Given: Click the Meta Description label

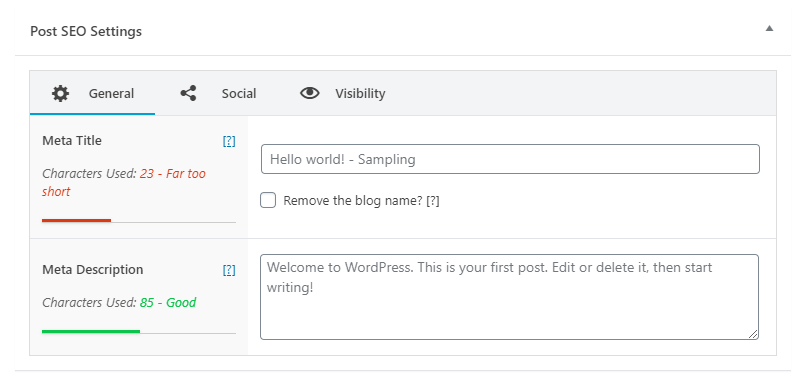Looking at the screenshot, I should pyautogui.click(x=93, y=270).
